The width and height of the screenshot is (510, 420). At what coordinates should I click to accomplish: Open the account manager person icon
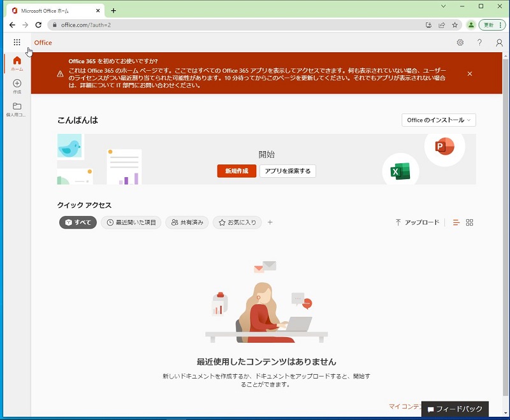[x=499, y=43]
